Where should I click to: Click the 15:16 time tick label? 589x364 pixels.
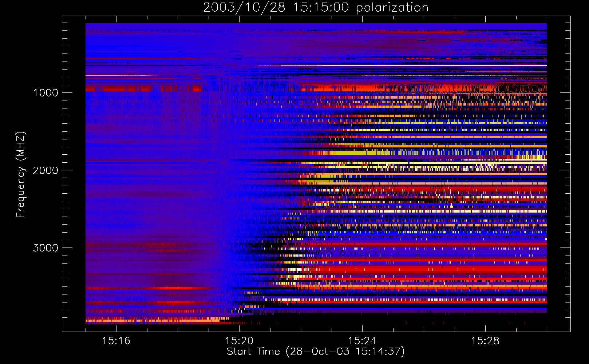(x=116, y=341)
